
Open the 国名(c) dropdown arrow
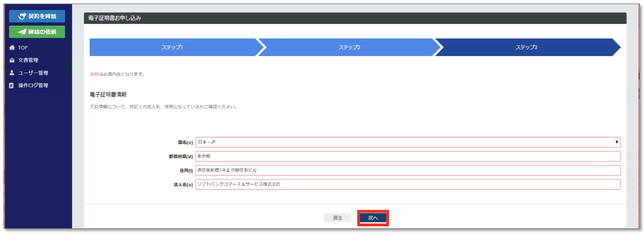click(x=616, y=142)
